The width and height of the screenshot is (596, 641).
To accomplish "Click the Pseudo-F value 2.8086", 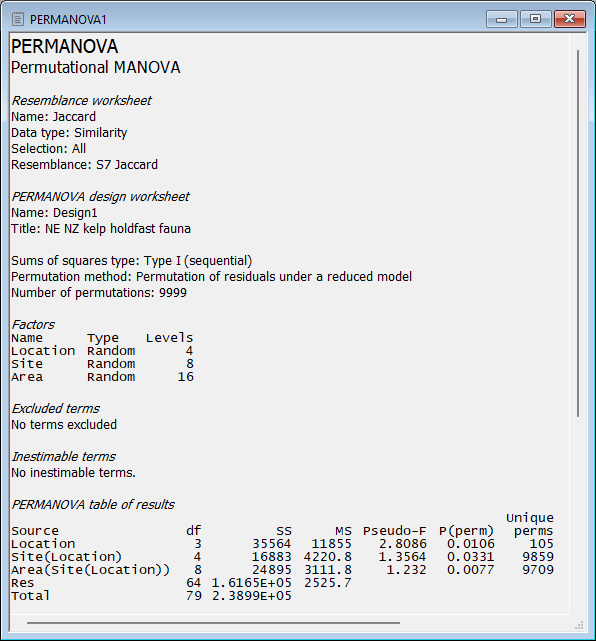I will 403,544.
